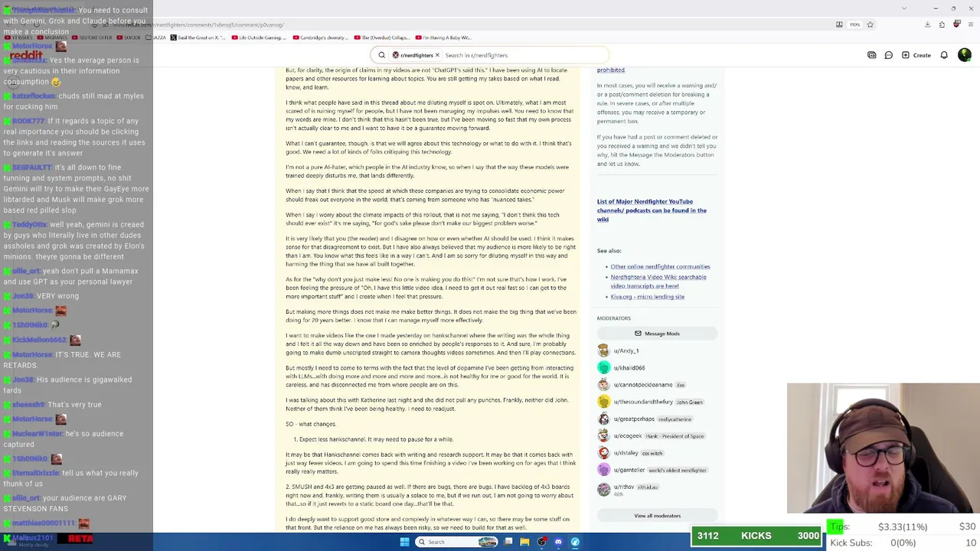Open File Explorer from the taskbar
The image size is (980, 551).
coord(524,542)
